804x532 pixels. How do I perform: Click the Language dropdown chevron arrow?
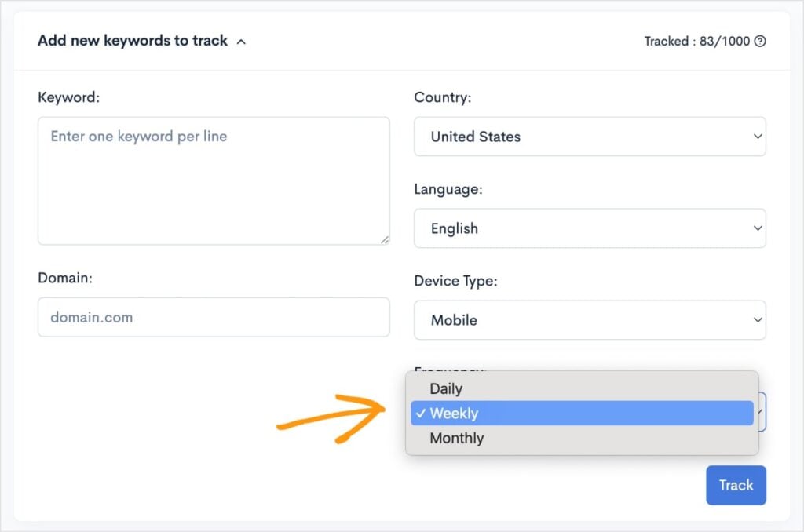click(x=756, y=228)
